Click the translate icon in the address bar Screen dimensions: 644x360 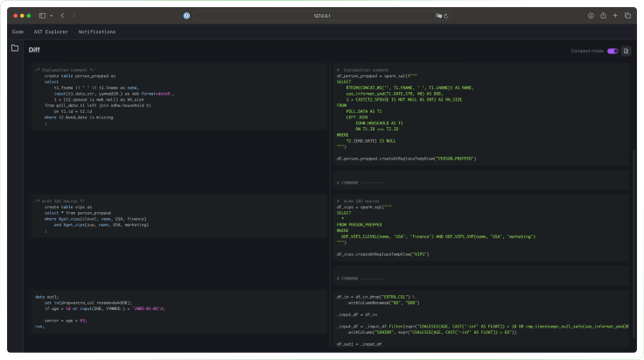coord(438,16)
